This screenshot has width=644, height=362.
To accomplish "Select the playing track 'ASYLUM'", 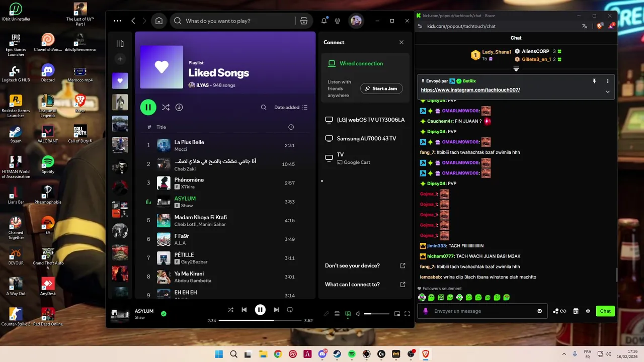I will tap(225, 202).
